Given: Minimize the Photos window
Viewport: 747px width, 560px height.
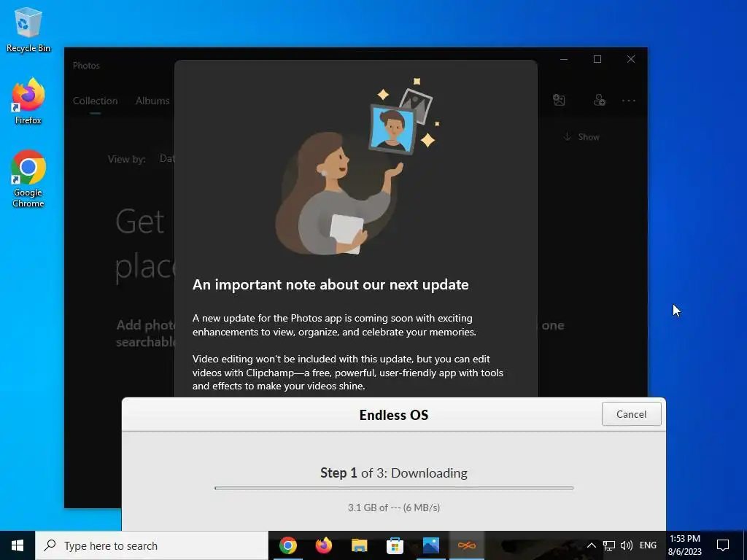Looking at the screenshot, I should click(x=564, y=59).
